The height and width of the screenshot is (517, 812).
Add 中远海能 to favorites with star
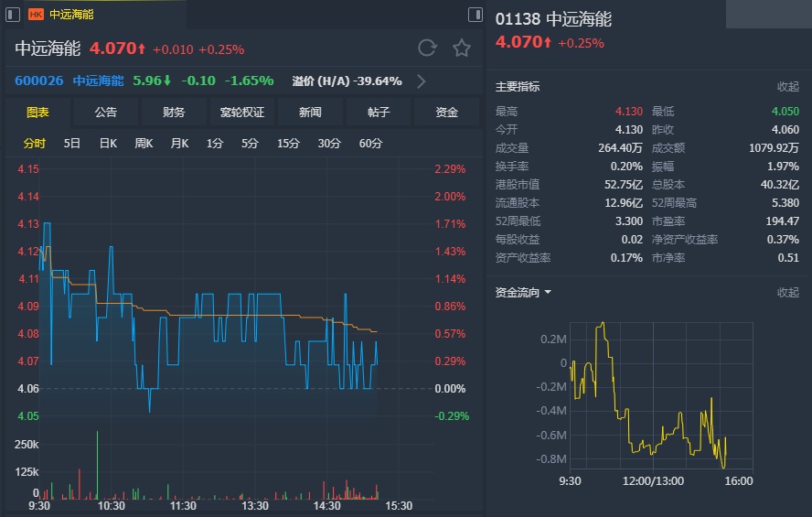click(x=462, y=48)
